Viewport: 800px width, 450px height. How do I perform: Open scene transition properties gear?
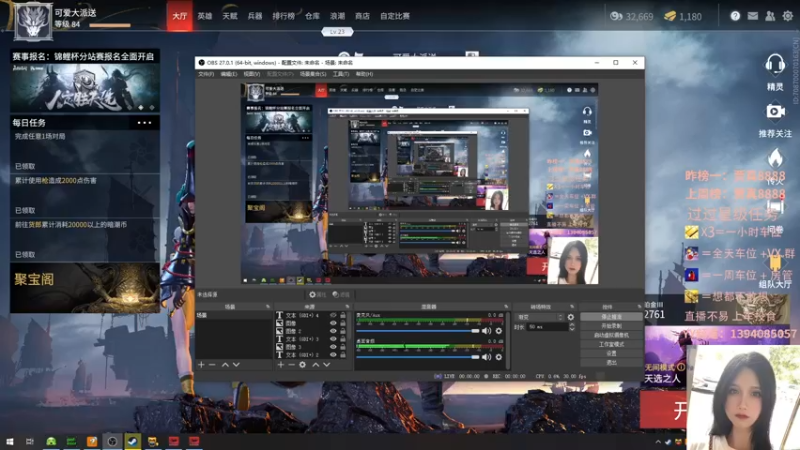[x=570, y=317]
